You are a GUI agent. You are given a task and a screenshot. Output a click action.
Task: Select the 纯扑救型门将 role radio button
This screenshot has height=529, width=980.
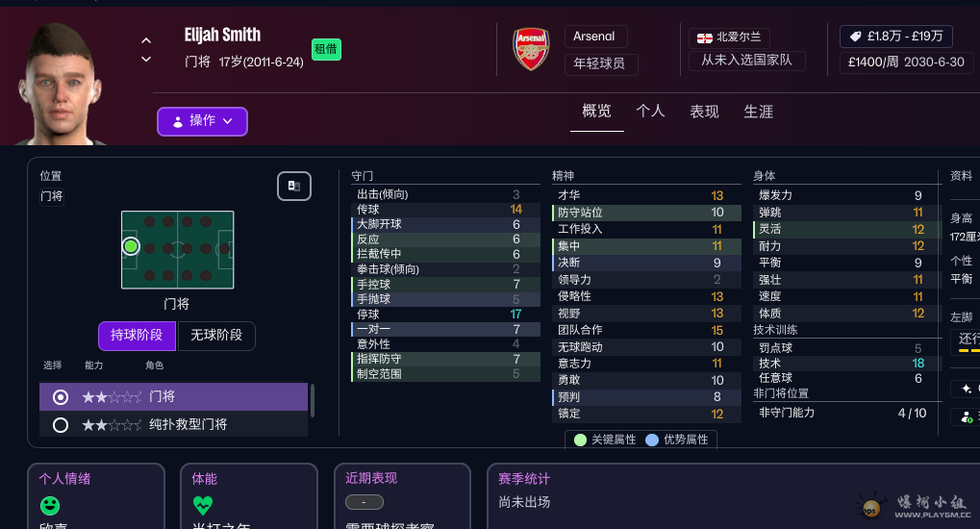coord(61,425)
